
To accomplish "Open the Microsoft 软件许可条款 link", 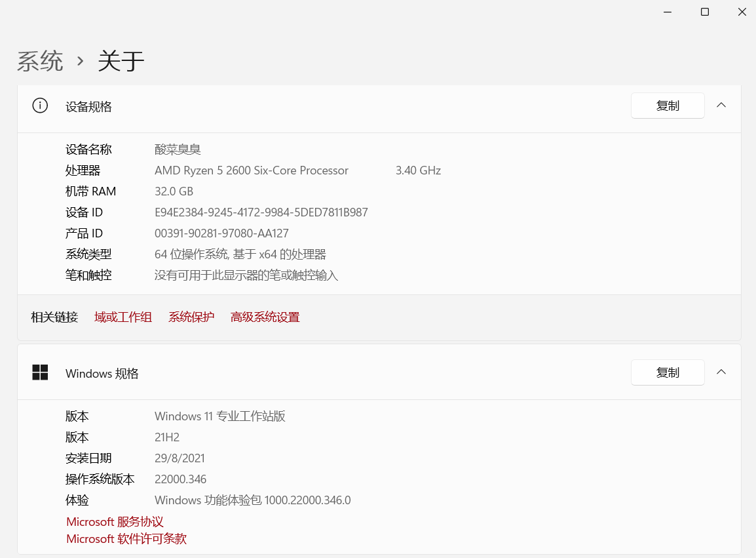I will [126, 539].
